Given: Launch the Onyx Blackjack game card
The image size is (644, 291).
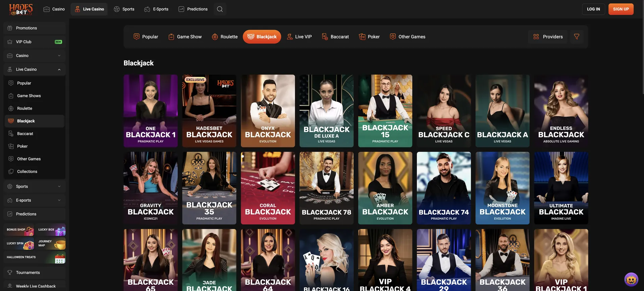Looking at the screenshot, I should point(268,111).
